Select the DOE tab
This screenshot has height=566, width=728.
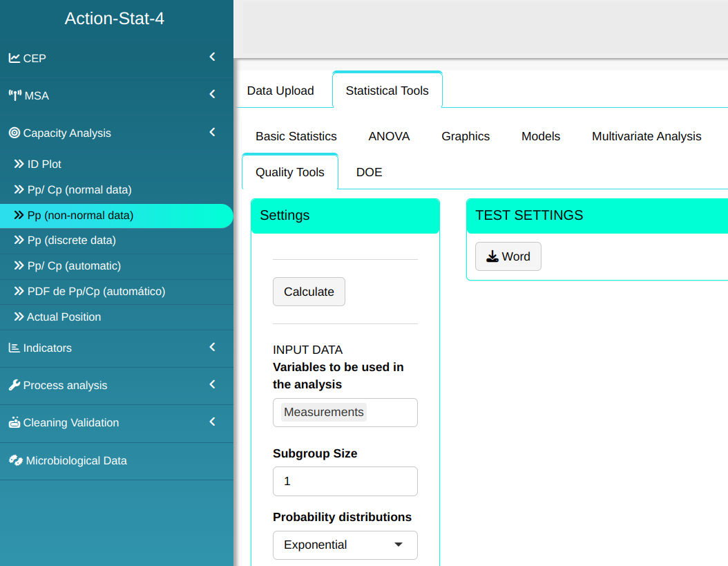[369, 172]
